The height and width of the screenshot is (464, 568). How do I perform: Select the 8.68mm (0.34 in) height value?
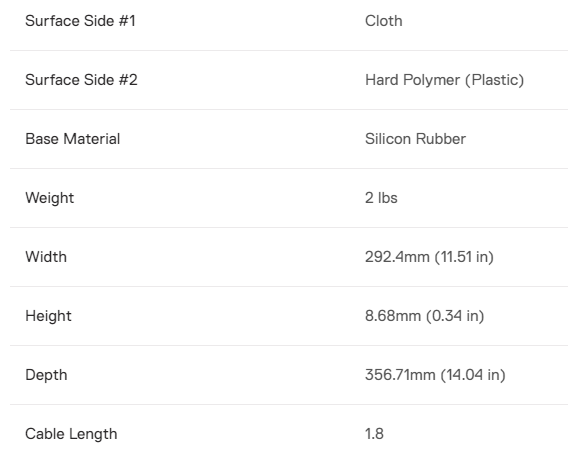click(x=425, y=316)
